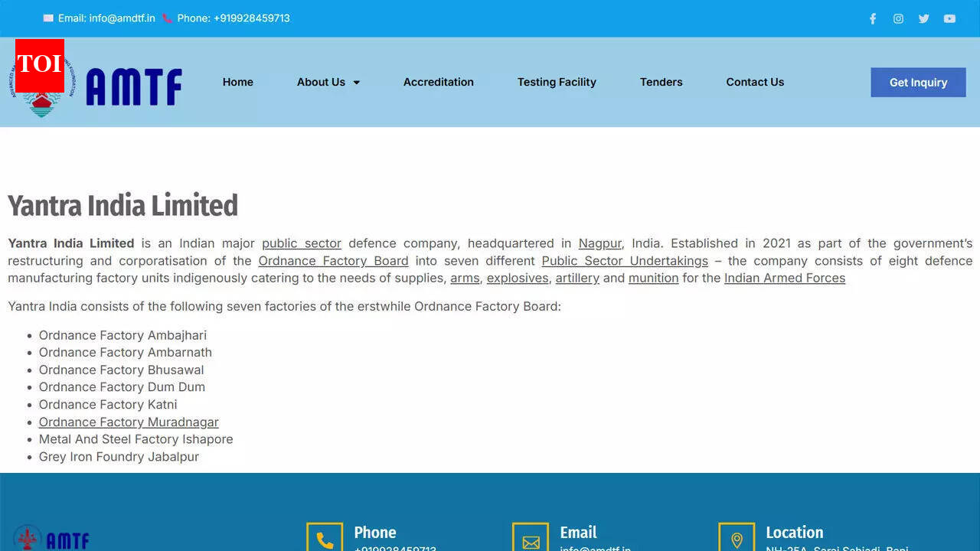
Task: Click the footer Phone handset icon
Action: (325, 538)
